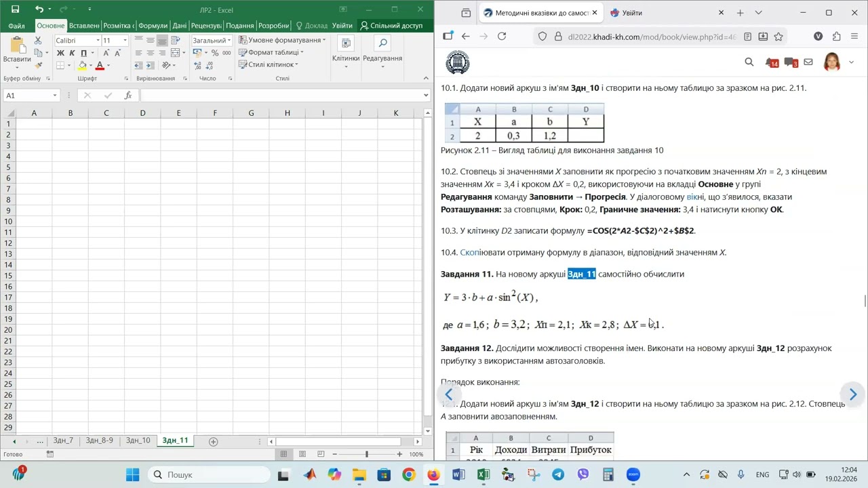
Task: Open the font name dropdown showing Calibri
Action: (98, 41)
